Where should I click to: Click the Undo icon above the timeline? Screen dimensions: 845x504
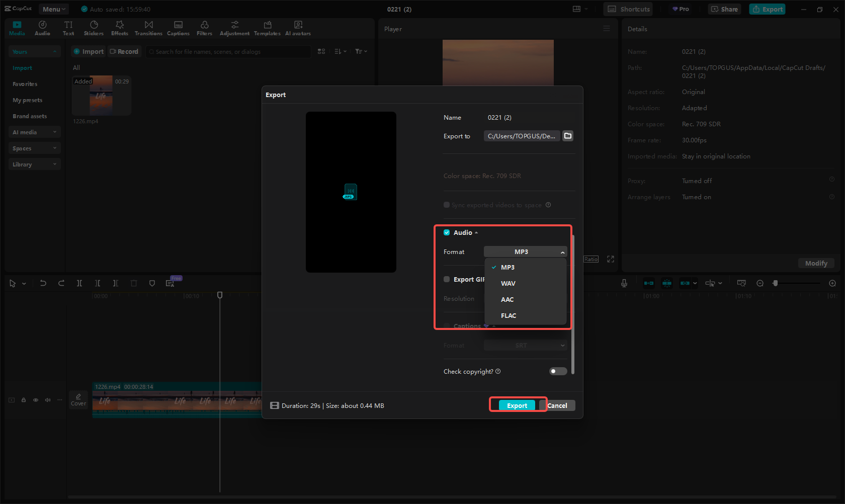tap(43, 283)
